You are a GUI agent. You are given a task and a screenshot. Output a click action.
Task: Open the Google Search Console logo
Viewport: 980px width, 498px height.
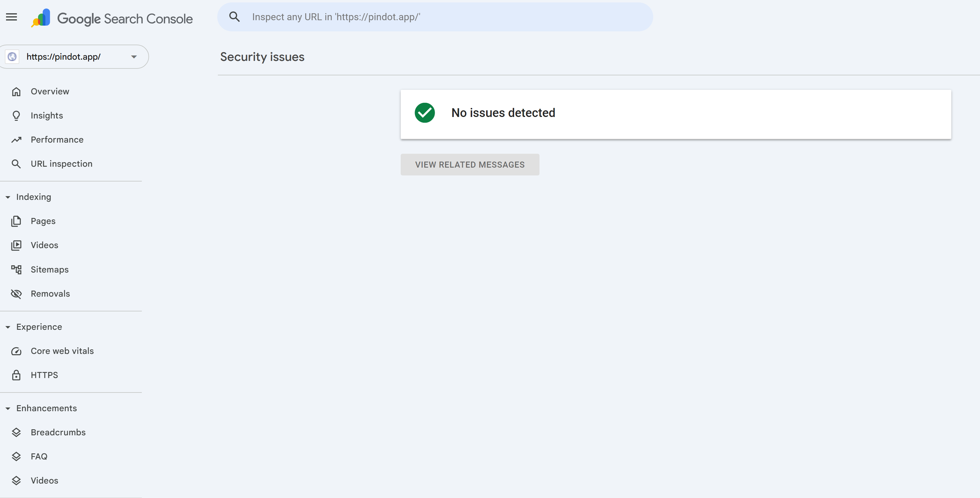coord(112,18)
